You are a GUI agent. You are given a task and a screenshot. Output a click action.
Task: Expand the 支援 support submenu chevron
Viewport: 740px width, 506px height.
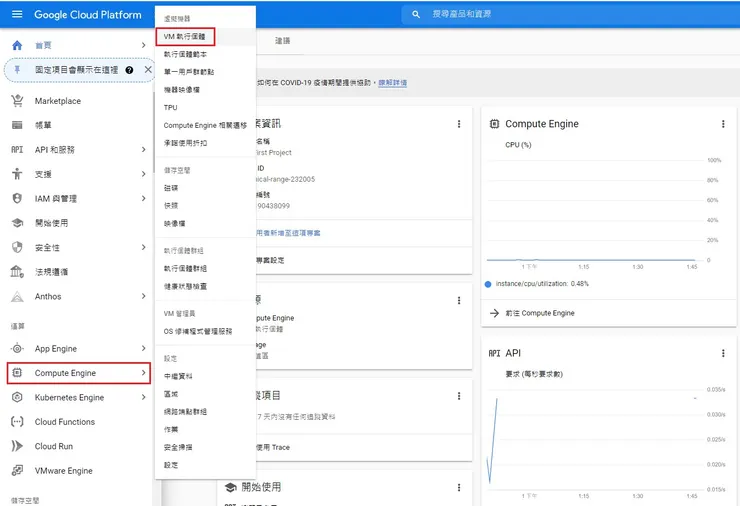point(143,174)
